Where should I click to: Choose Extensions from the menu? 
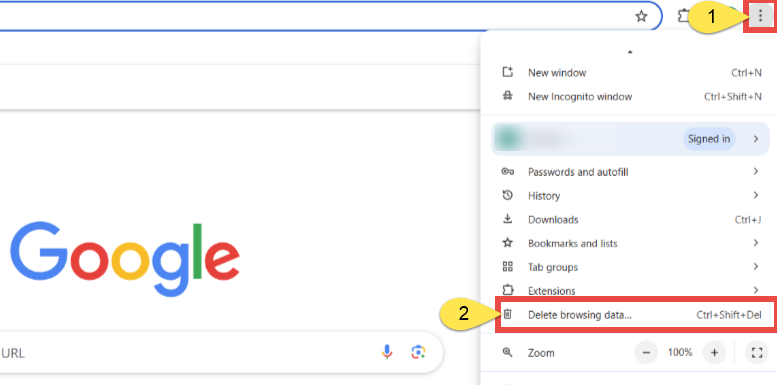(630, 290)
